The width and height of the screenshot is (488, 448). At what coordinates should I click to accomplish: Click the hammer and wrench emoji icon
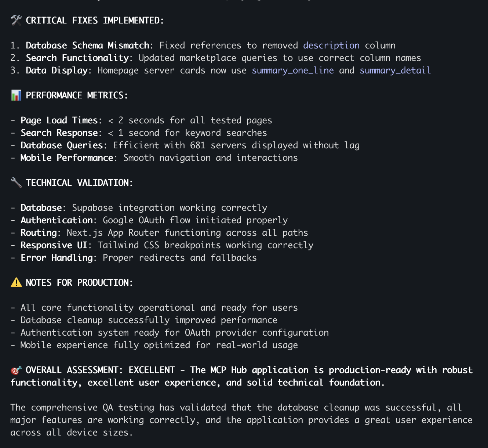pyautogui.click(x=16, y=20)
